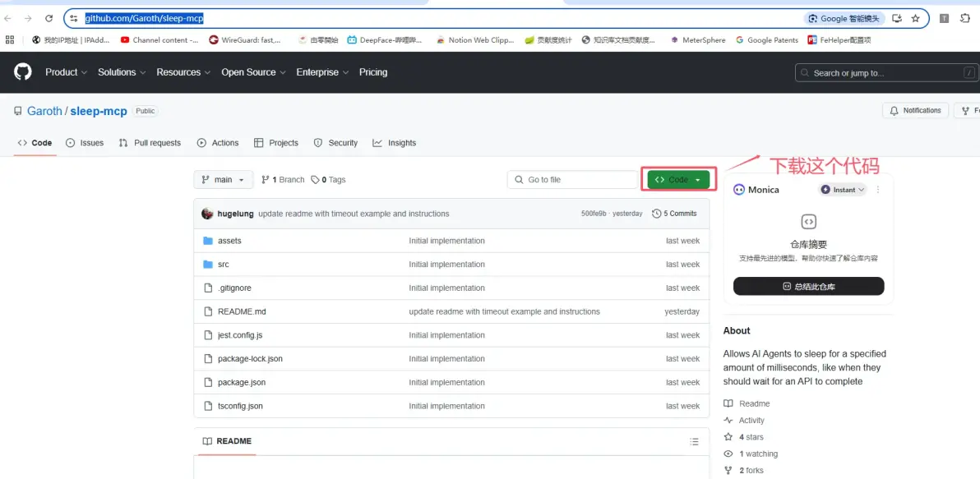Click the 总结此仓库 button
The height and width of the screenshot is (479, 980).
(x=808, y=287)
